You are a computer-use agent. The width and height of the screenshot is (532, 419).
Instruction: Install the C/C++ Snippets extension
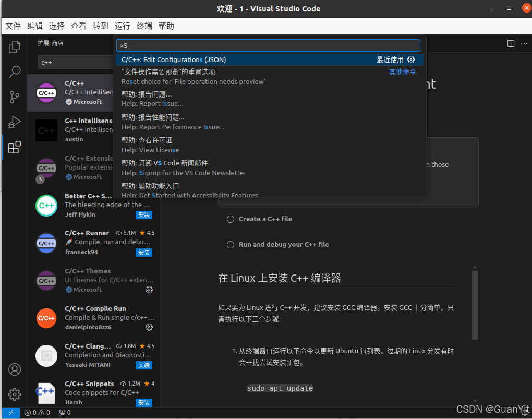click(x=144, y=403)
